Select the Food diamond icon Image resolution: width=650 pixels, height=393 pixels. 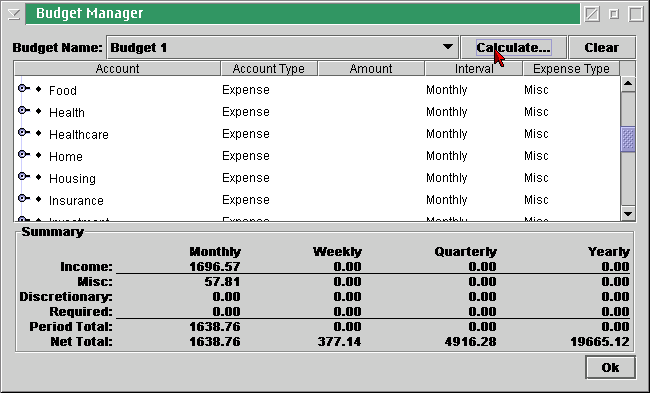tap(39, 89)
